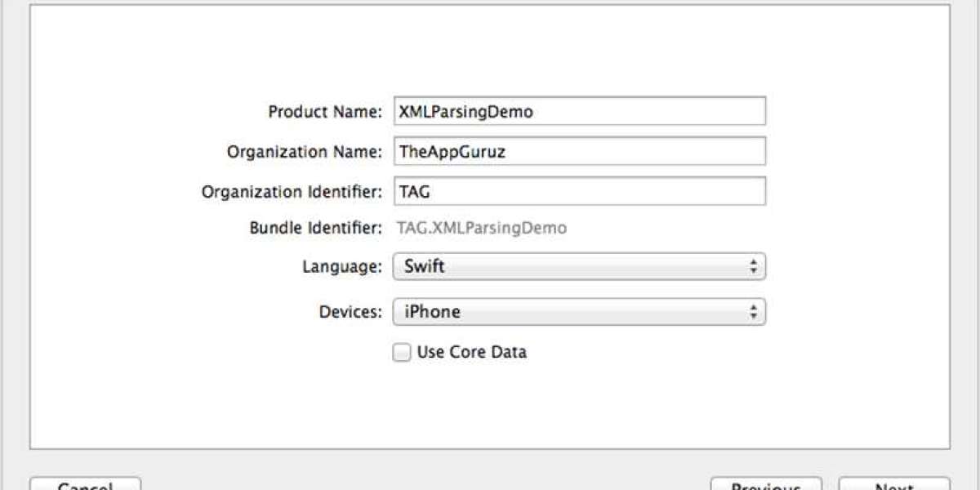Viewport: 980px width, 490px height.
Task: Click the Organization Name text field
Action: coord(579,151)
